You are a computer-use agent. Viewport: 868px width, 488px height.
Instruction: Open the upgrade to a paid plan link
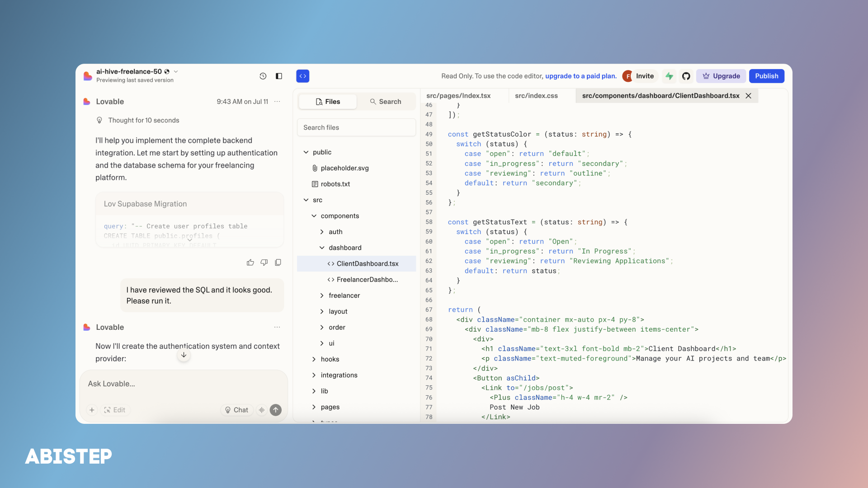(x=581, y=76)
